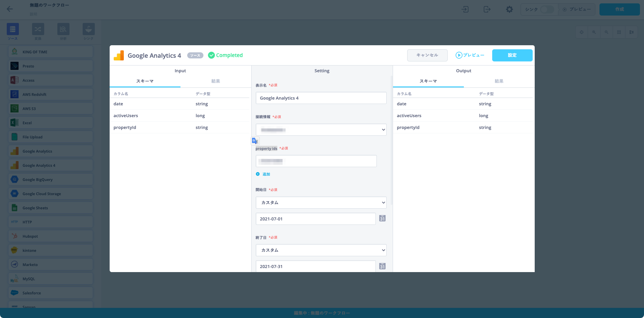The image size is (644, 318).
Task: Choose File Upload source
Action: [51, 137]
